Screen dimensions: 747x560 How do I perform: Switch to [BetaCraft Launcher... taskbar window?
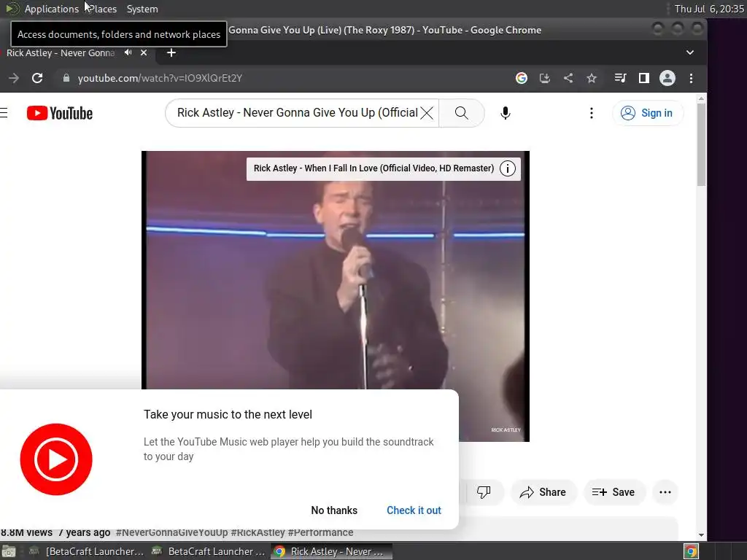tap(86, 551)
